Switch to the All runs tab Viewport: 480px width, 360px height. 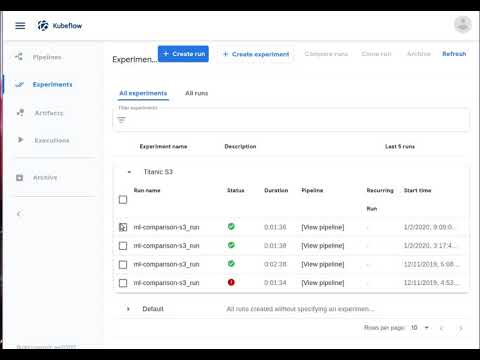tap(197, 93)
